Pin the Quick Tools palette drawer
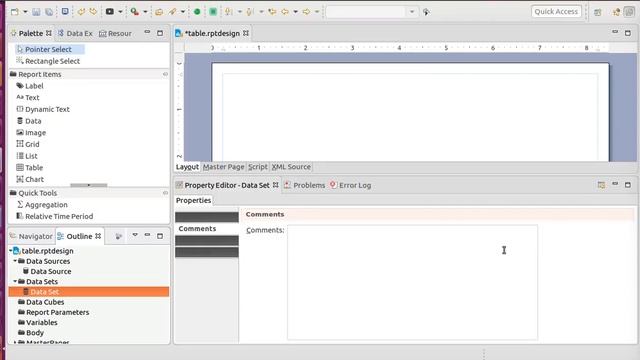Viewport: 640px width, 360px height. tap(165, 193)
